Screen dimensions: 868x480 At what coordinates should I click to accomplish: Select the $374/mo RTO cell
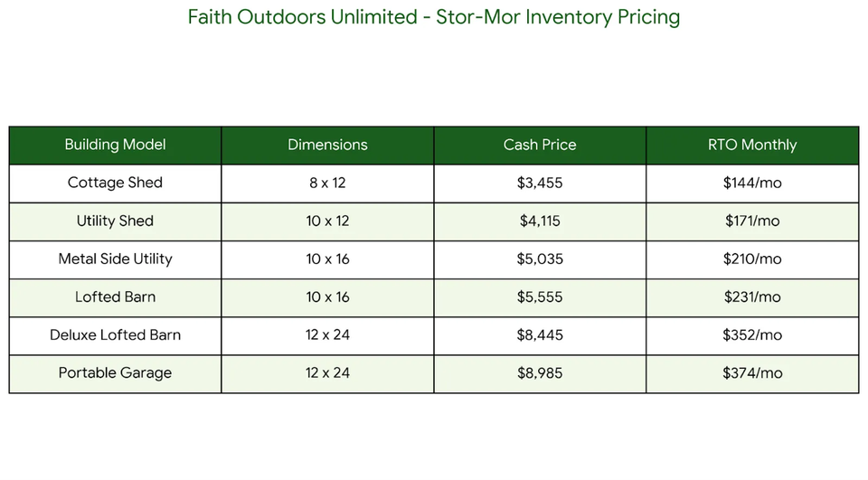[x=752, y=372]
